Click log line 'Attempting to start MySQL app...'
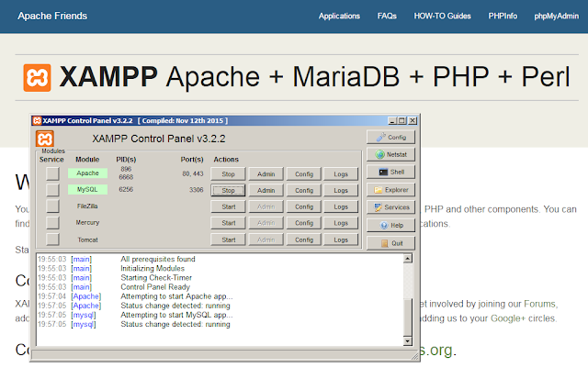 (x=176, y=315)
